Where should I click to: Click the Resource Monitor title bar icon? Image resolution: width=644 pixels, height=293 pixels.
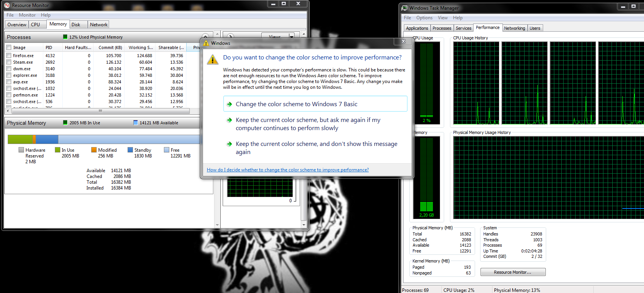pos(7,5)
